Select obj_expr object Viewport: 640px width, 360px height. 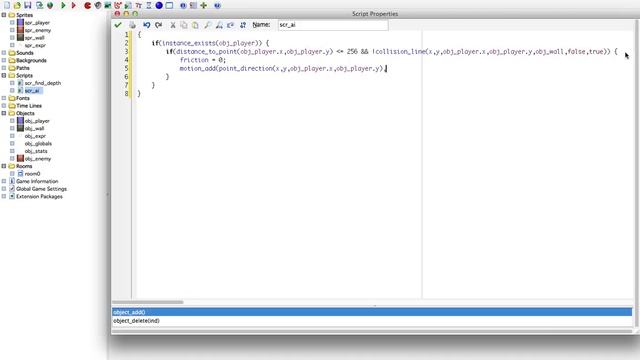click(35, 136)
